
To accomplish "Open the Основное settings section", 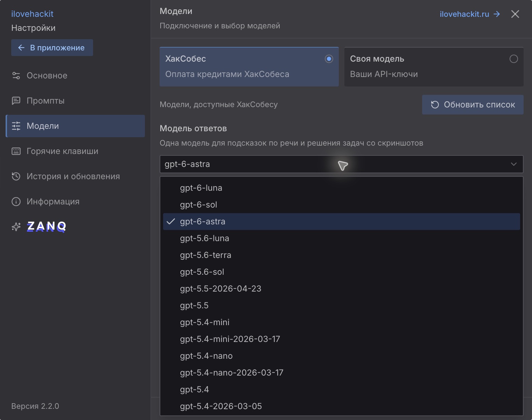I will (x=75, y=76).
